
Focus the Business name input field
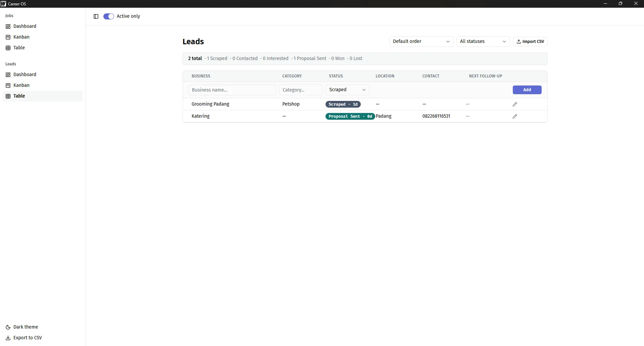click(232, 90)
